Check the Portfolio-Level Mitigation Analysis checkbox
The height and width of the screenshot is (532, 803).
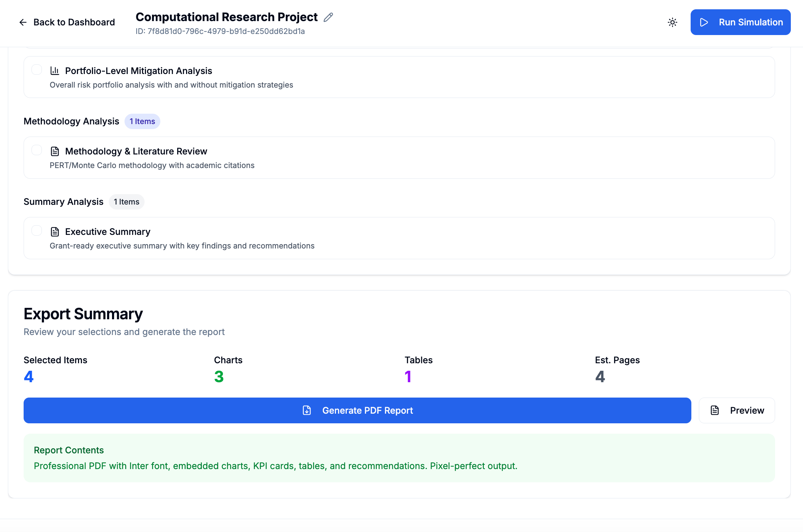[x=36, y=69]
